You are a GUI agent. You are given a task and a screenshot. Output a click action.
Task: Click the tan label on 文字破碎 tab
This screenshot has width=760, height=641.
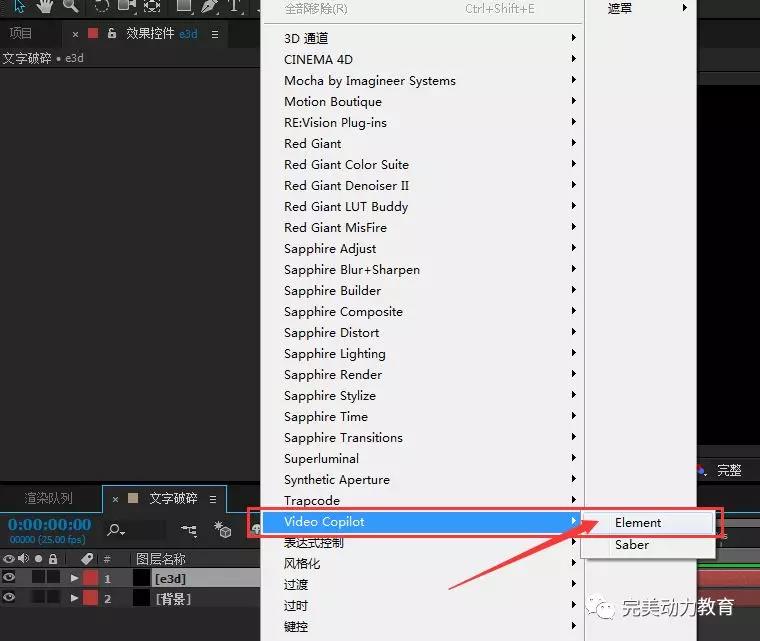point(133,498)
